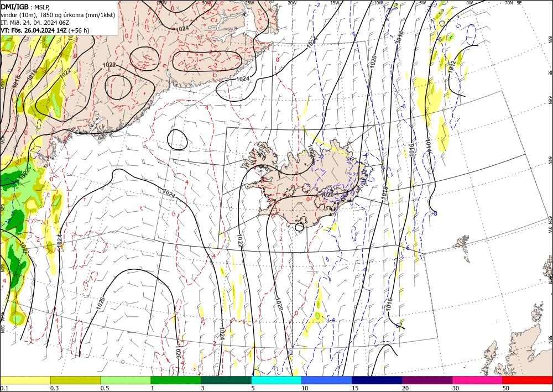This screenshot has height=392, width=553.
Task: Click the '15' legend value
Action: pyautogui.click(x=355, y=388)
